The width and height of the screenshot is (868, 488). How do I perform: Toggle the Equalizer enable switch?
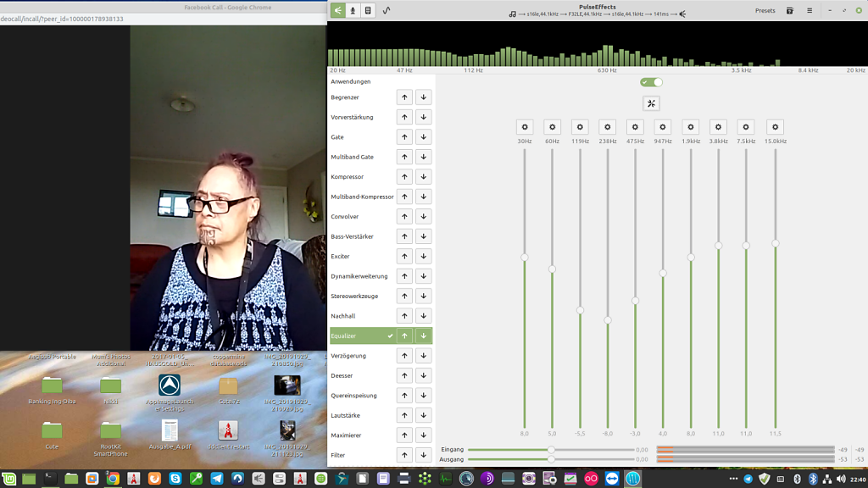click(x=651, y=82)
